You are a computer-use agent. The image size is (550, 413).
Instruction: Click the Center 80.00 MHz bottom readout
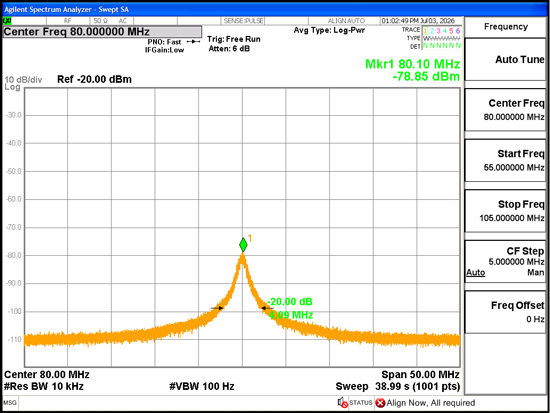pos(47,375)
